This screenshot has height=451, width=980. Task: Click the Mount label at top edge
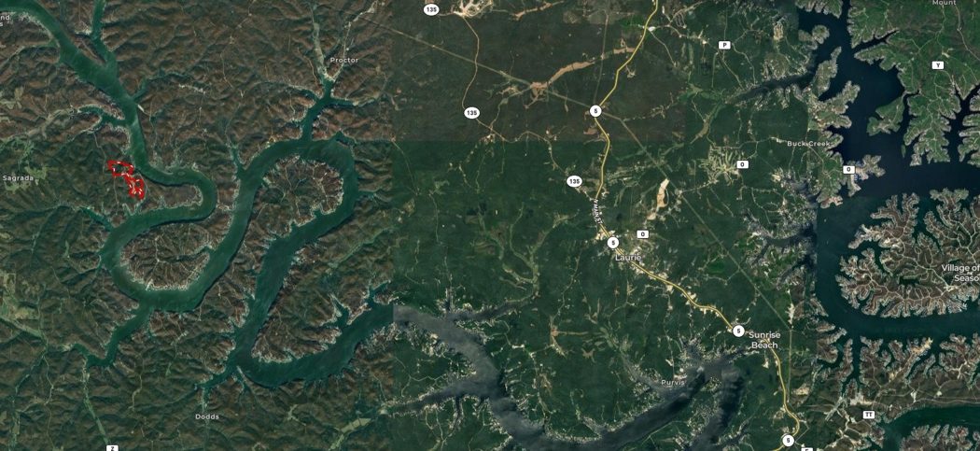[944, 3]
